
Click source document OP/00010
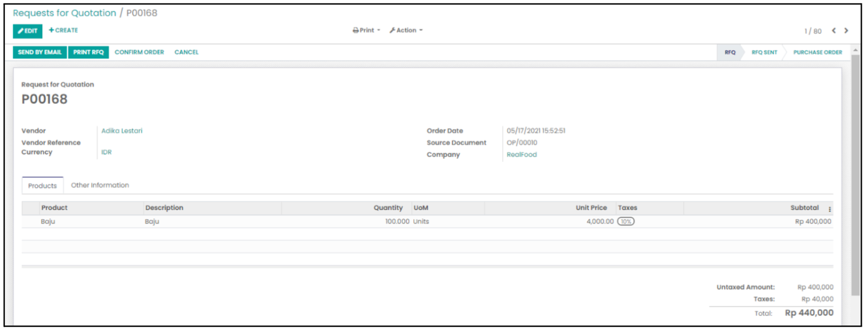(x=522, y=143)
